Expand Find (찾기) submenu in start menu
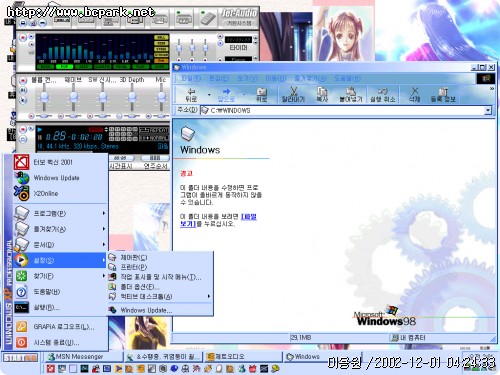The image size is (500, 375). (60, 276)
